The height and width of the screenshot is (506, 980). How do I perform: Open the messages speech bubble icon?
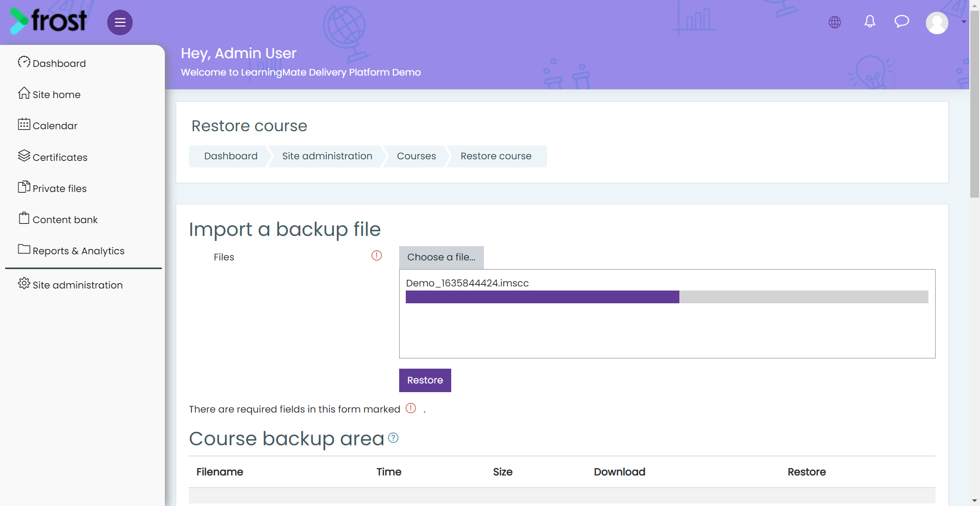click(902, 21)
